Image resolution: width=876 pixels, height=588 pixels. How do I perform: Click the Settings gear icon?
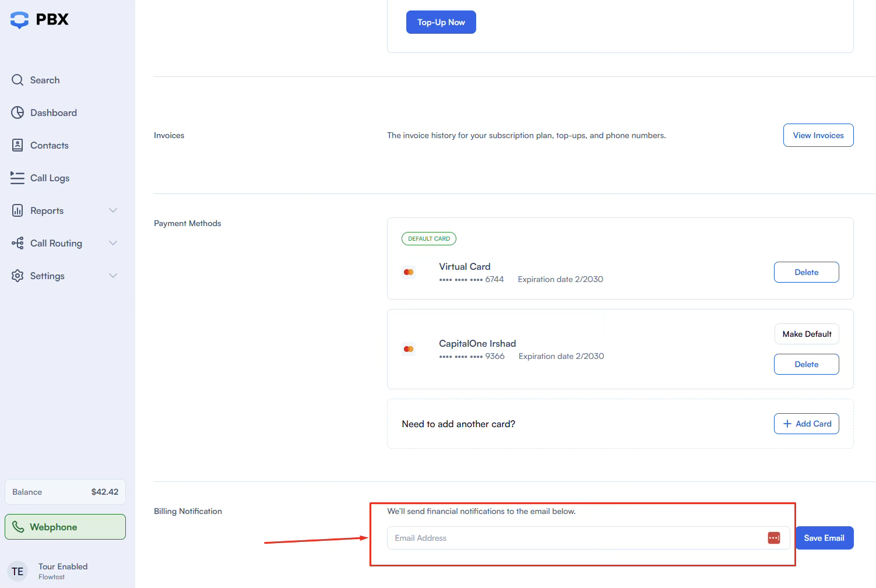pyautogui.click(x=17, y=276)
